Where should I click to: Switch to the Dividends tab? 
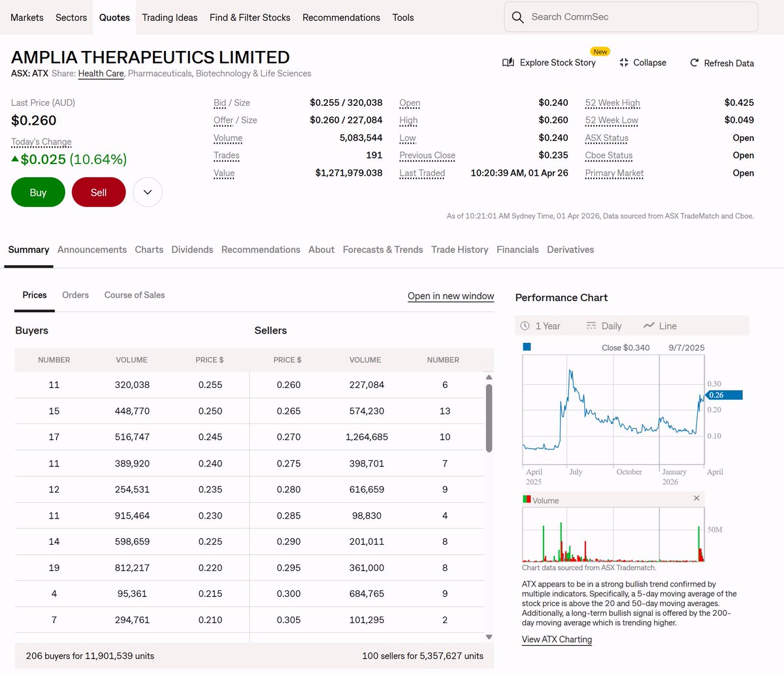(192, 249)
